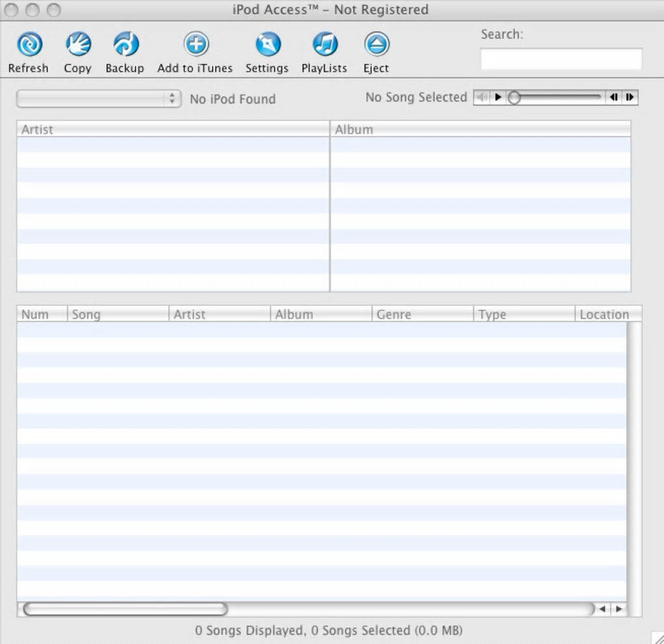Close the iPod Access window
Image resolution: width=664 pixels, height=644 pixels.
[12, 10]
